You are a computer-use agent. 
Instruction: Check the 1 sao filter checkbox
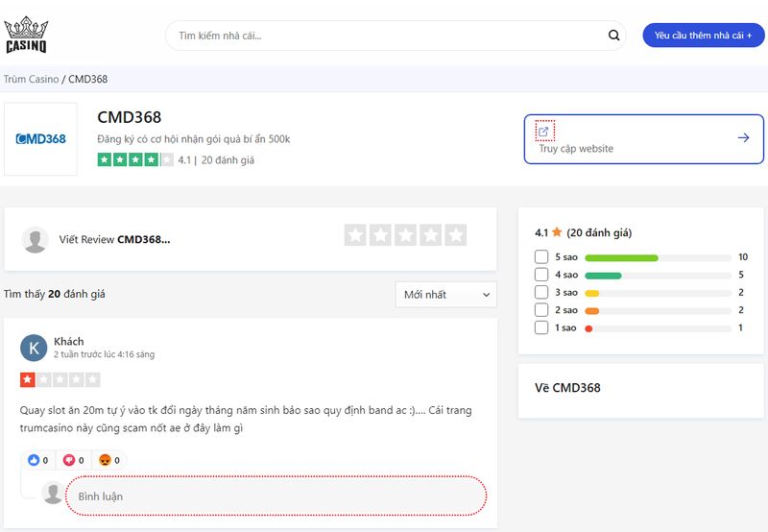(x=541, y=327)
